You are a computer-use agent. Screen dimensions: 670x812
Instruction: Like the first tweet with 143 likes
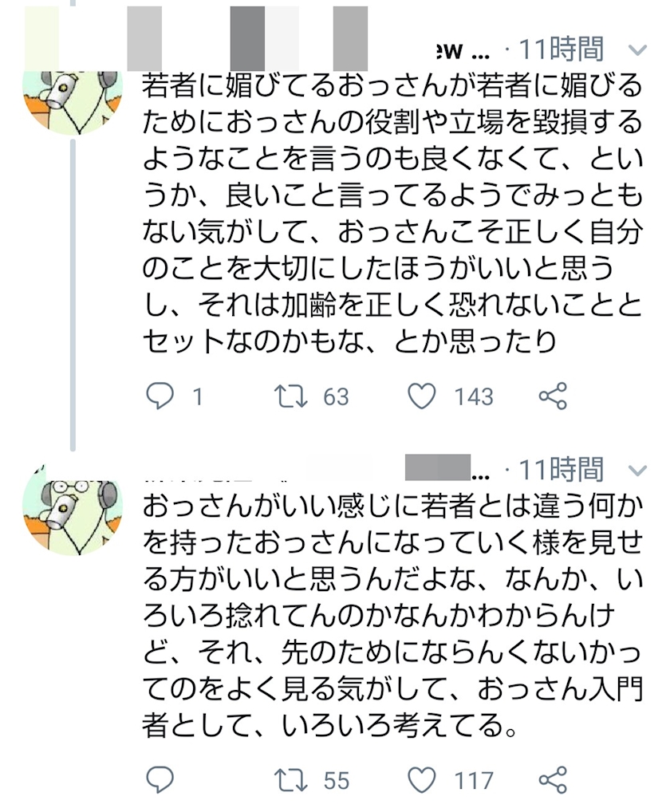coord(421,396)
